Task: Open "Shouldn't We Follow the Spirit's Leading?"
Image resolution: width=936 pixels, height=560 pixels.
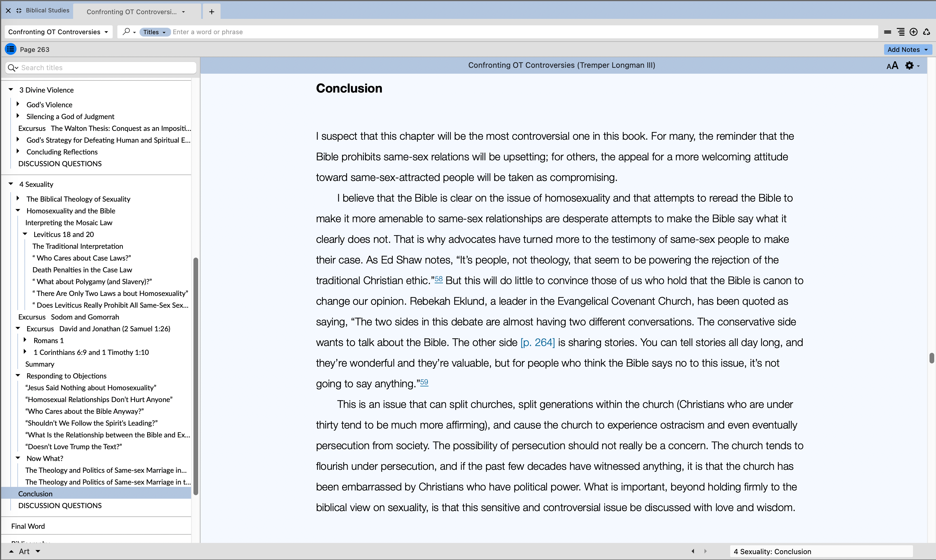Action: point(91,423)
